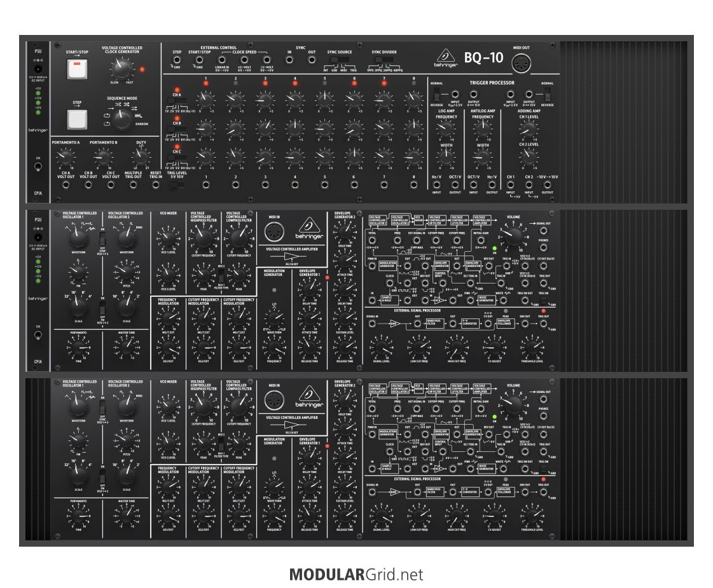The height and width of the screenshot is (588, 713).
Task: Click the Adding Amp CH 1 Level knob
Action: tap(529, 129)
